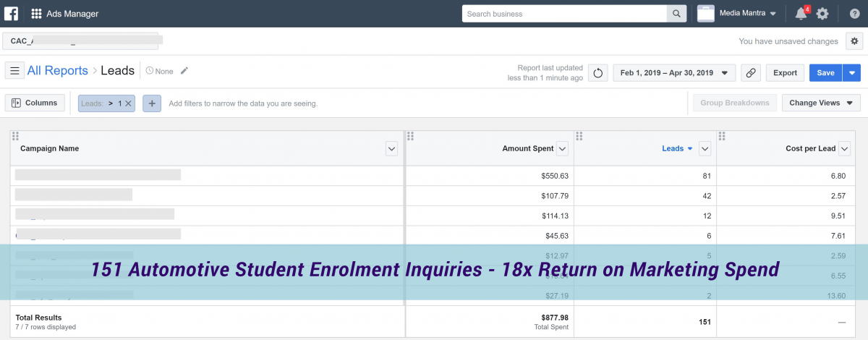Image resolution: width=868 pixels, height=340 pixels.
Task: Expand Campaign Name column options
Action: 391,149
